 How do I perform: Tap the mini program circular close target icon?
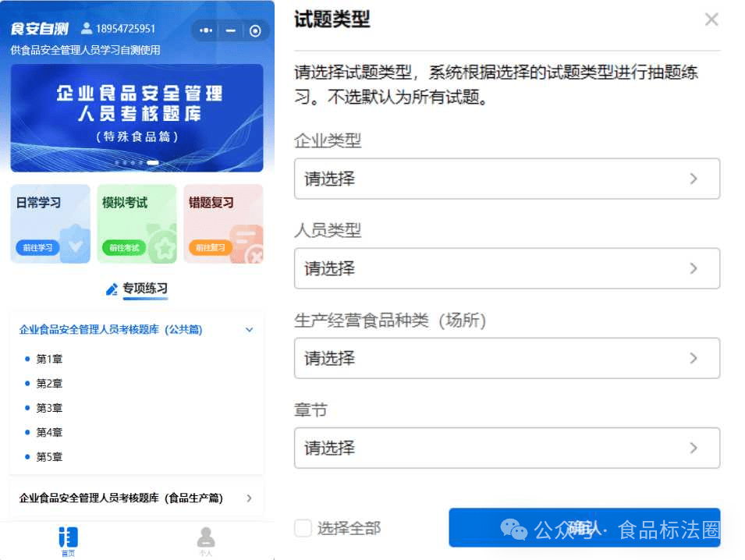[255, 30]
